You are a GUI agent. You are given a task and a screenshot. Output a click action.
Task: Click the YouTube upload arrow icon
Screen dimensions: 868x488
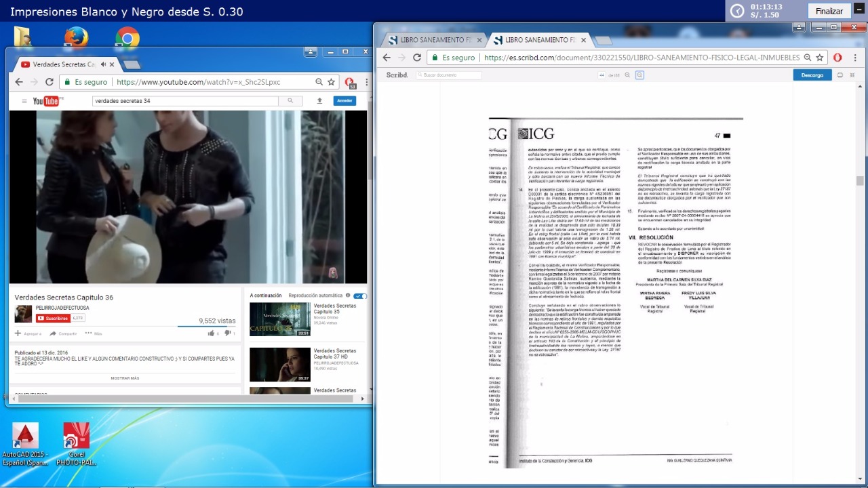click(x=319, y=101)
